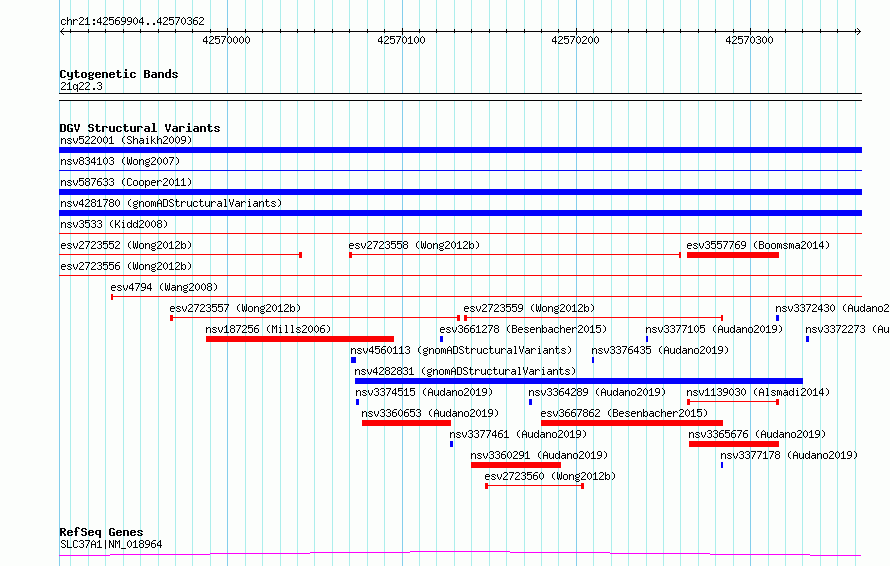The image size is (890, 566).
Task: Click the small blue marker under nsv4560113
Action: pyautogui.click(x=353, y=360)
